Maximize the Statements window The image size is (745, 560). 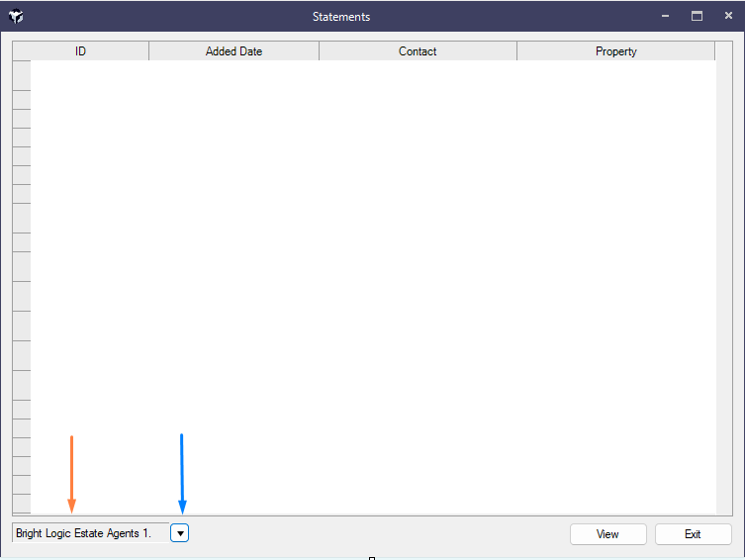[x=697, y=17]
